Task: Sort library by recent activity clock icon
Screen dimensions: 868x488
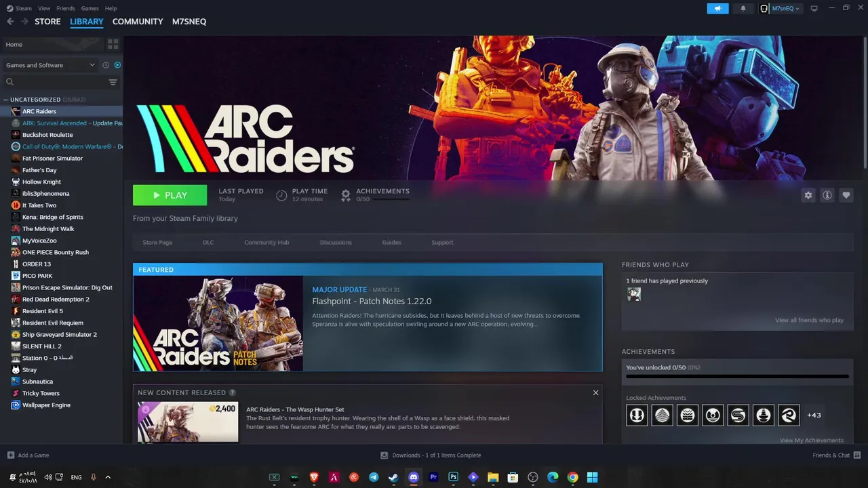Action: point(106,65)
